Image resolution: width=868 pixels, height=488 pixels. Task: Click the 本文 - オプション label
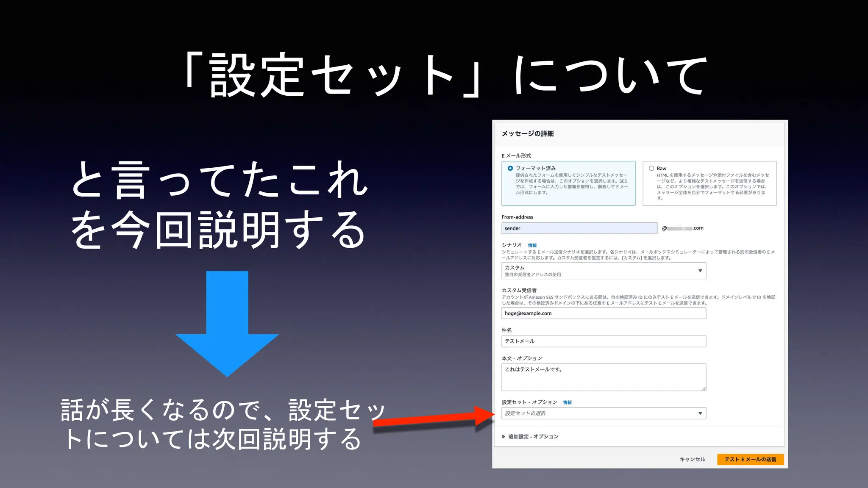coord(522,358)
